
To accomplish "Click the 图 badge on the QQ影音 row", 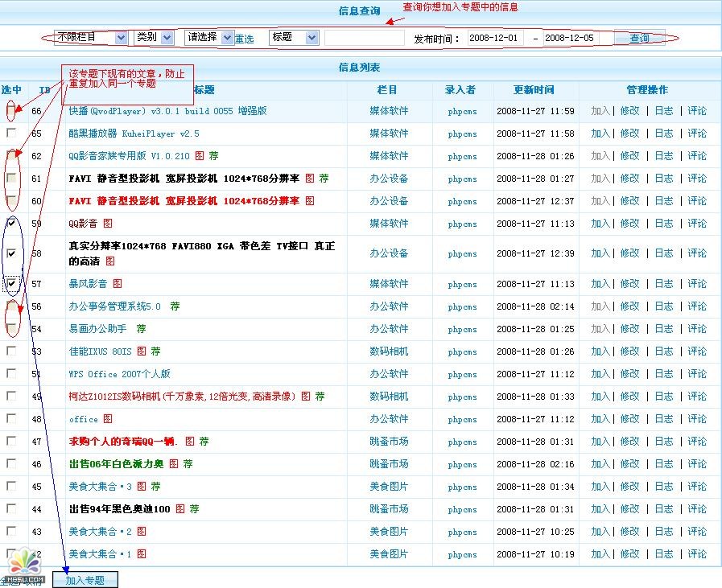I will coord(108,224).
